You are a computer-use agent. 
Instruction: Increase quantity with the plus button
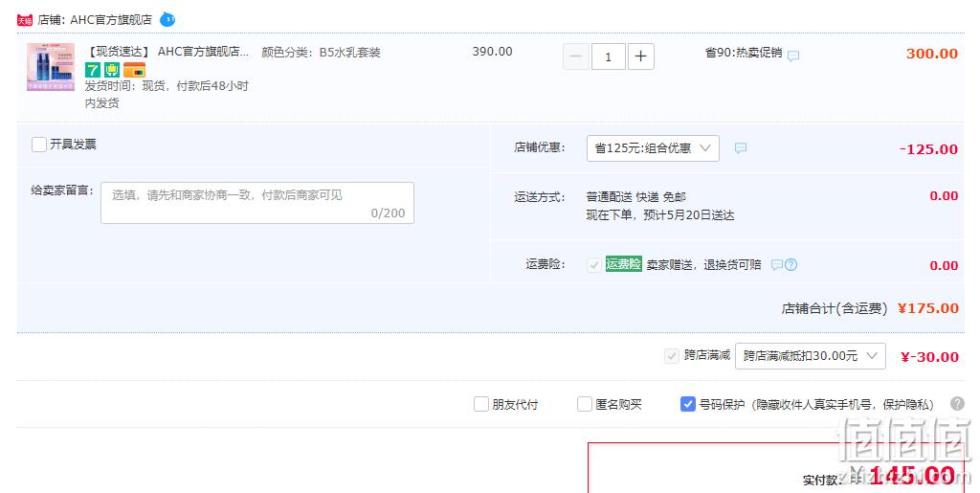coord(640,56)
